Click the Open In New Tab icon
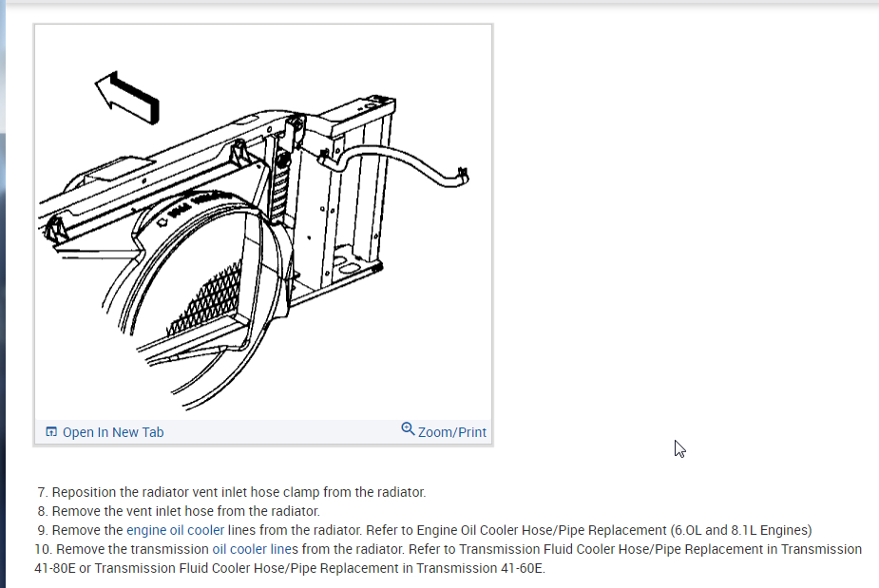 tap(51, 431)
